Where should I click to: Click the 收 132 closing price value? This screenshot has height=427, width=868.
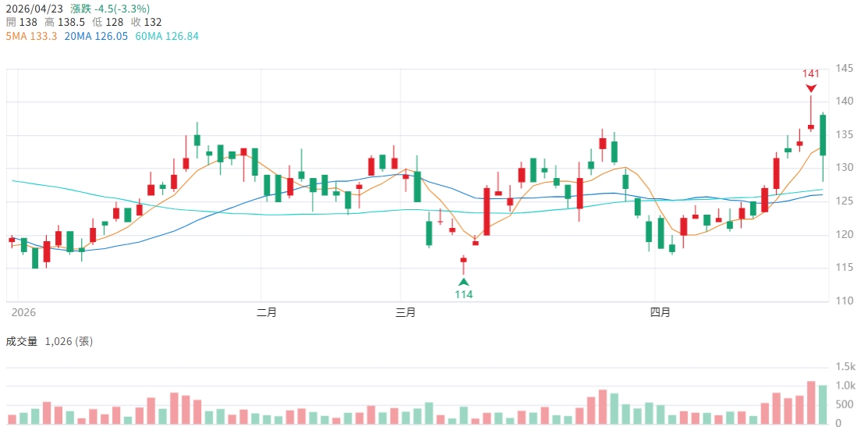click(x=146, y=22)
